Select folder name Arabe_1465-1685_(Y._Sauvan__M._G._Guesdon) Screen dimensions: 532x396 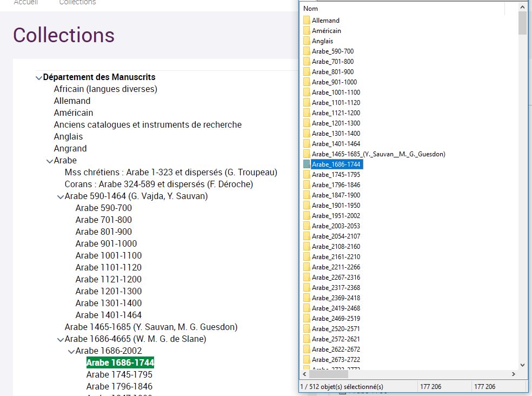(378, 154)
